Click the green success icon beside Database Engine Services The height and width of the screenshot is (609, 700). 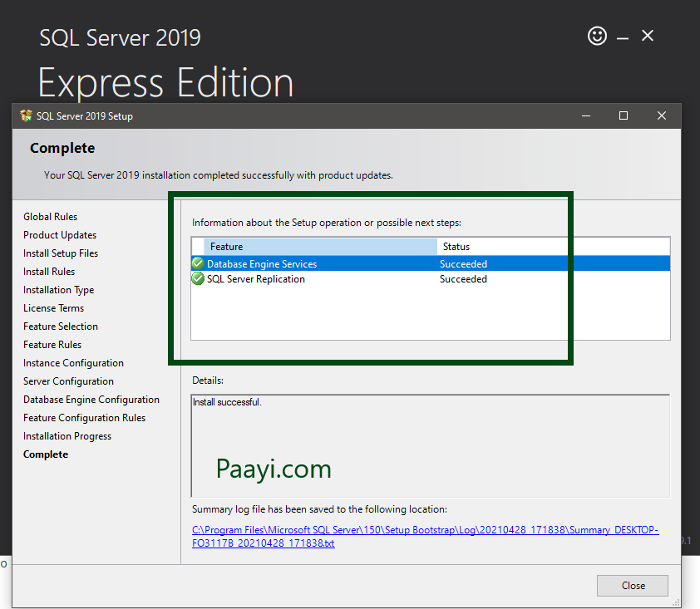(x=197, y=263)
